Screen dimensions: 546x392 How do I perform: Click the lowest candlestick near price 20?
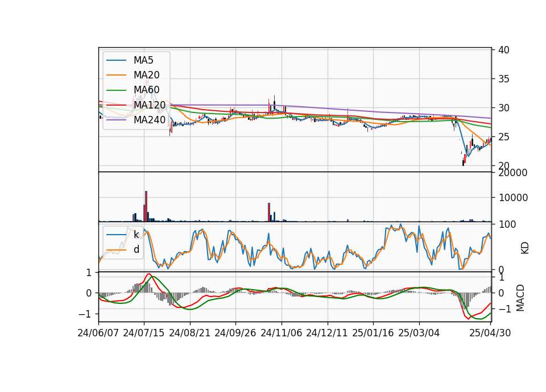[x=463, y=162]
